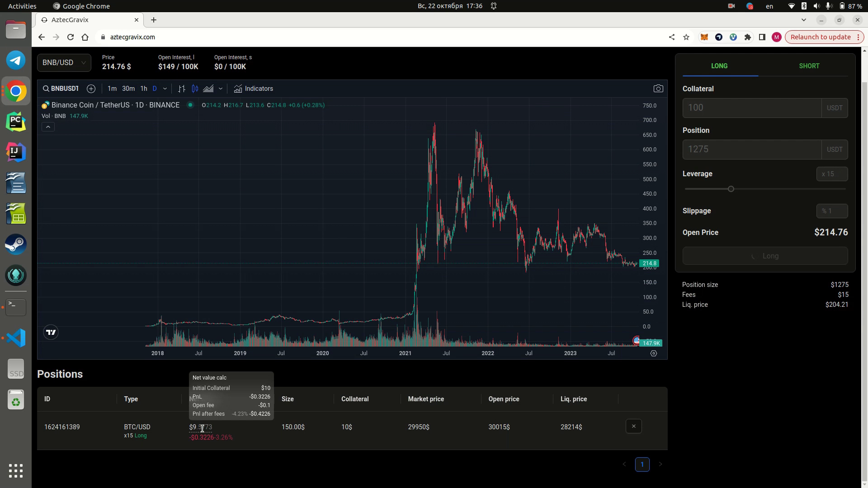Select the Candles chart style icon
Image resolution: width=868 pixels, height=488 pixels.
[x=195, y=89]
